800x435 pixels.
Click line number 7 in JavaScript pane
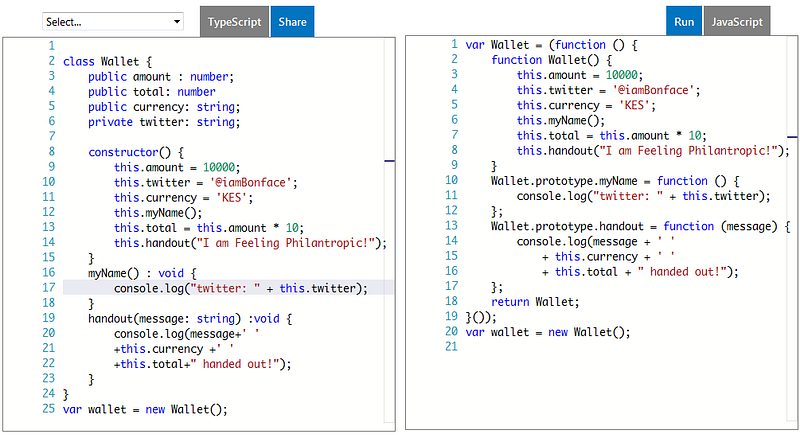click(454, 135)
